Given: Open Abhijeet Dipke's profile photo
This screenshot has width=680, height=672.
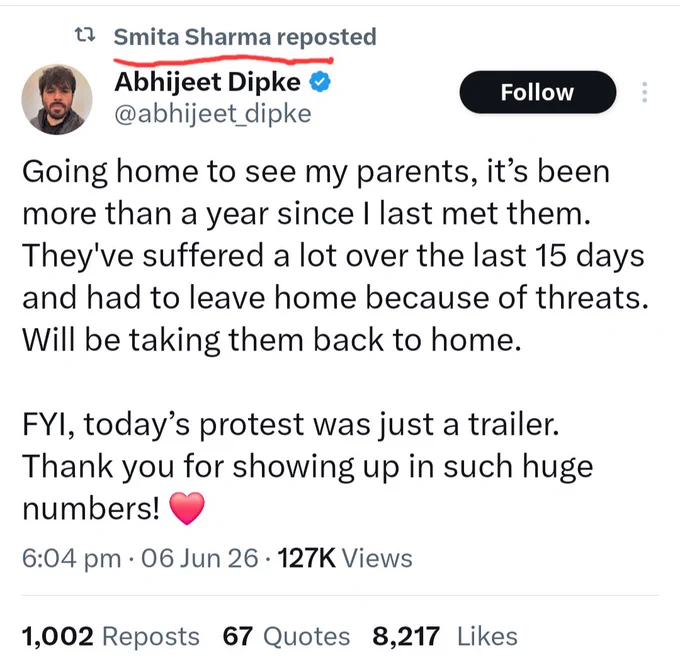Looking at the screenshot, I should [x=57, y=99].
